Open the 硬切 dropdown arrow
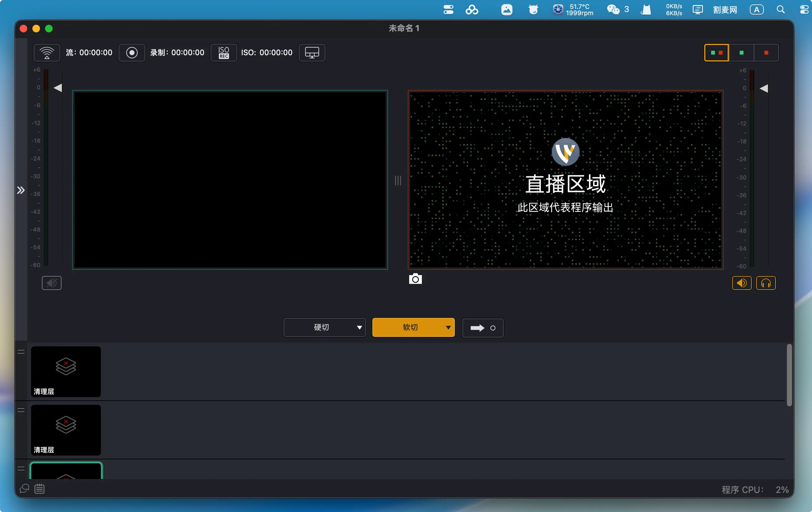812x512 pixels. coord(359,327)
